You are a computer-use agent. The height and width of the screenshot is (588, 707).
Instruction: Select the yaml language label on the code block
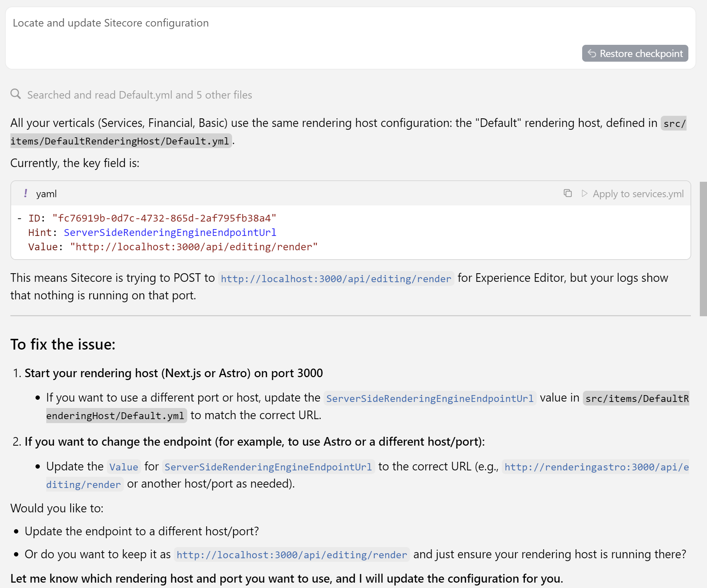46,194
